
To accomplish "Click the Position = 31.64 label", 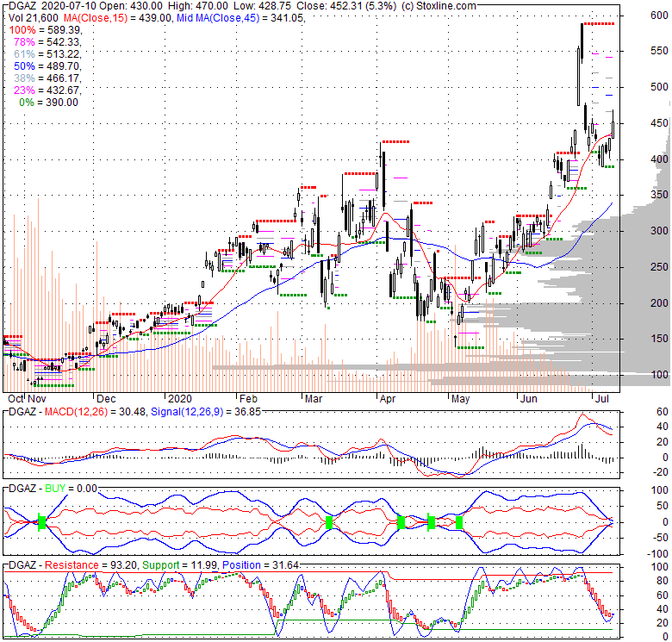I will tap(260, 565).
